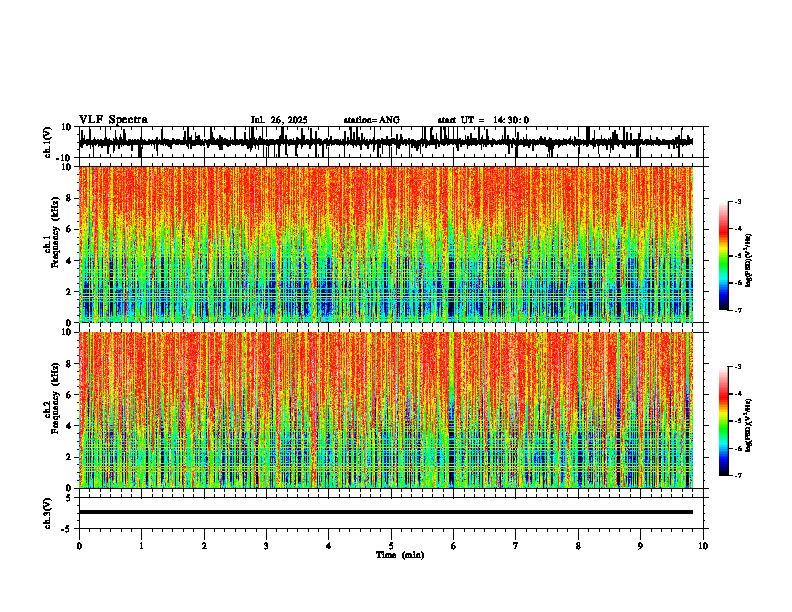Select the ch.1 voltage waveform trace panel
The image size is (792, 612).
click(393, 142)
